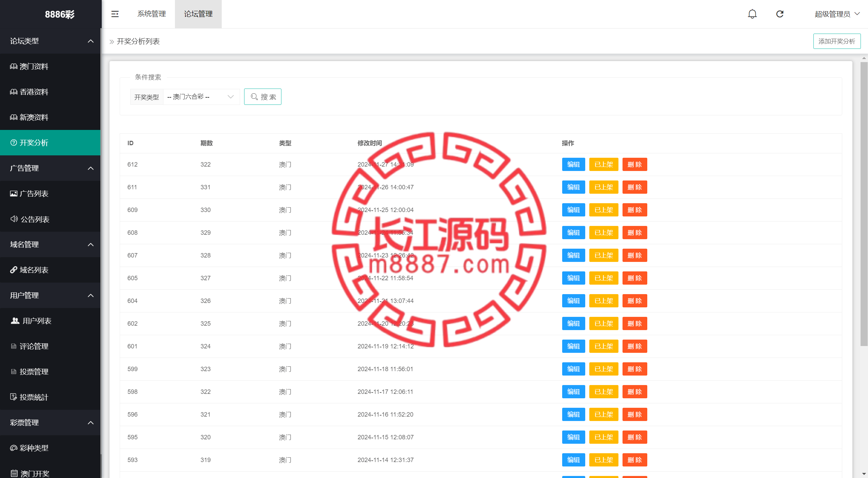Toggle 已上架 status for ID 601

[604, 346]
